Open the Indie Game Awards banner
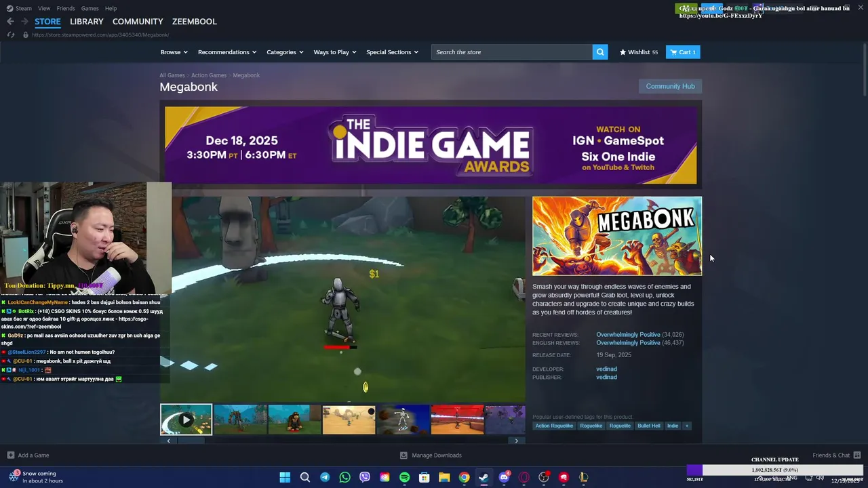 pyautogui.click(x=431, y=145)
